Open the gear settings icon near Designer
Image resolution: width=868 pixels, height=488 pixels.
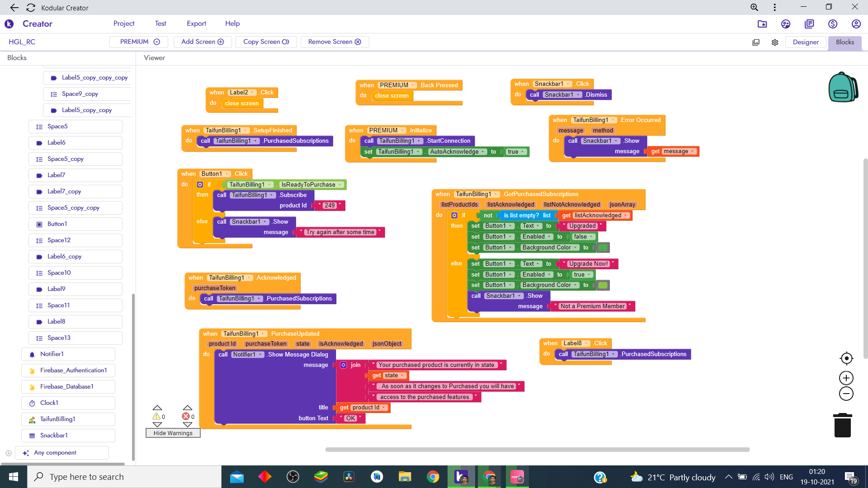click(774, 42)
